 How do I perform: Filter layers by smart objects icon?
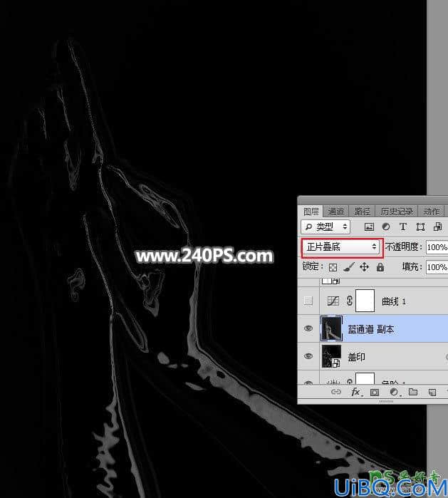[x=437, y=227]
